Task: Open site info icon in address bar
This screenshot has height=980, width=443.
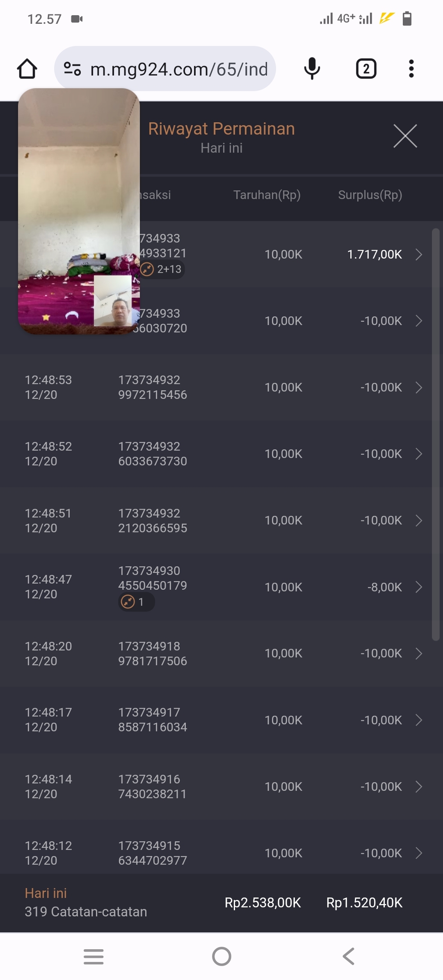Action: coord(72,69)
